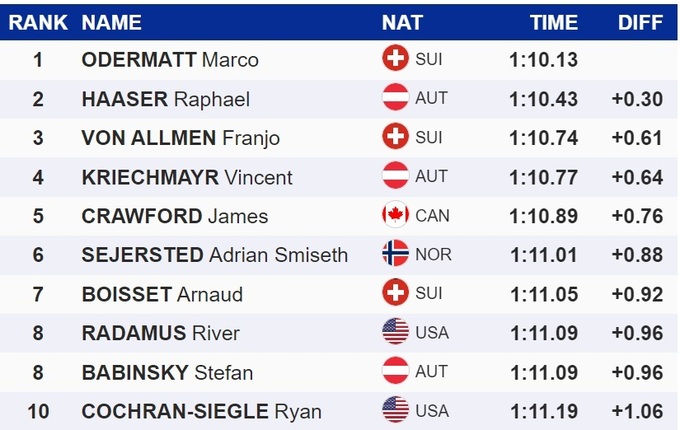The height and width of the screenshot is (430, 680).
Task: Click the USA flag beside Cochran-Siegle
Action: (x=396, y=410)
